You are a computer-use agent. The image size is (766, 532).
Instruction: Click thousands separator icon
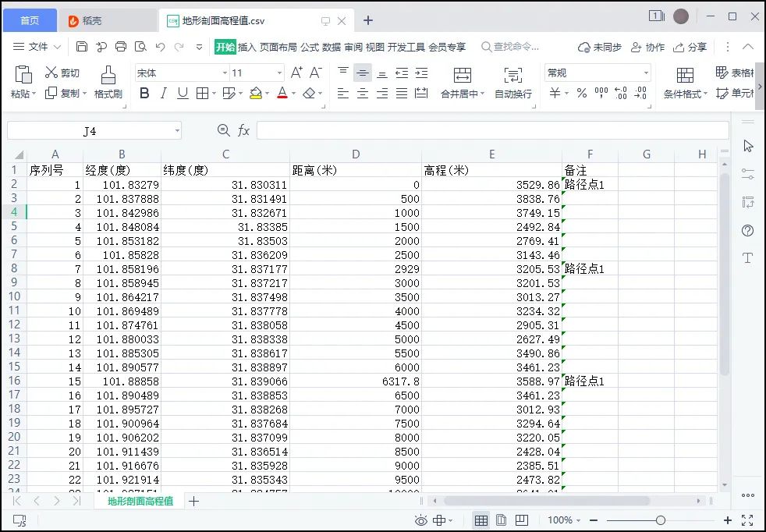pos(601,93)
